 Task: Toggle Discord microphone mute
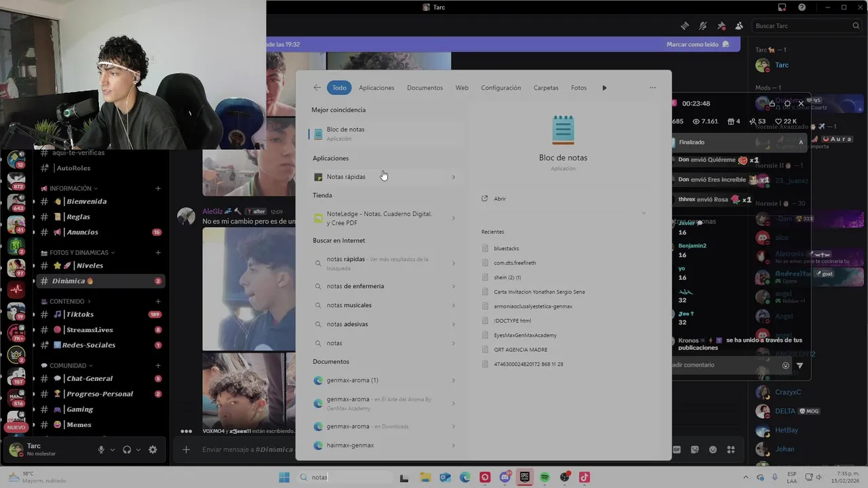101,449
